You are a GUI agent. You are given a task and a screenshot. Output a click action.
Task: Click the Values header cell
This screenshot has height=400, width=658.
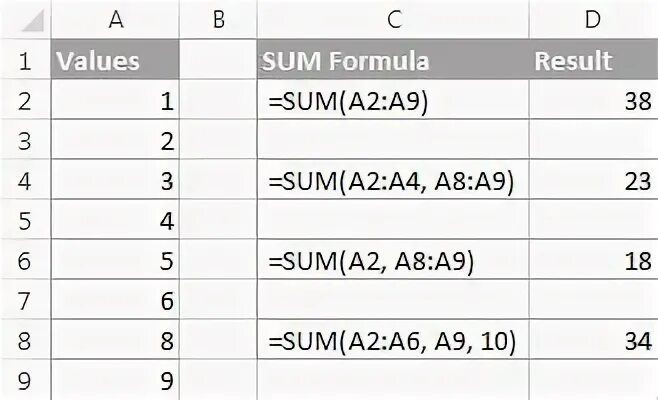click(x=115, y=59)
